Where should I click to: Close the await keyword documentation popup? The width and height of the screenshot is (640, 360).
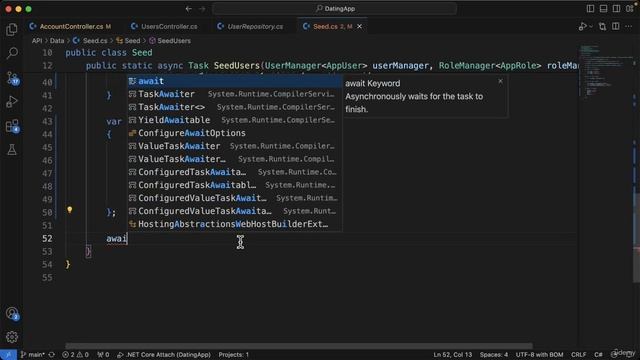coord(500,82)
